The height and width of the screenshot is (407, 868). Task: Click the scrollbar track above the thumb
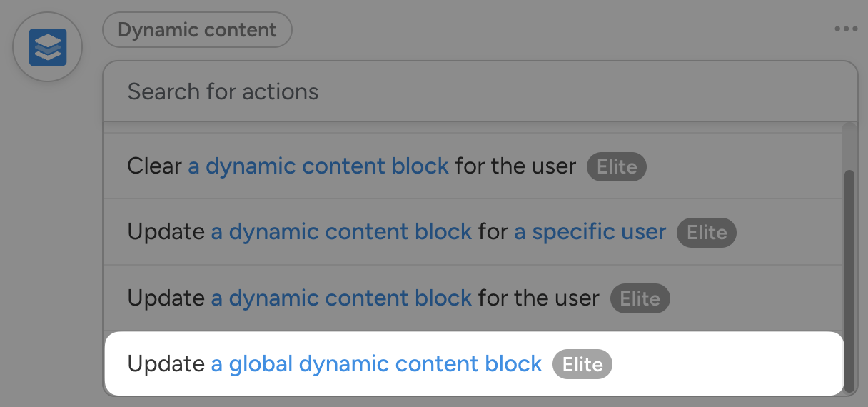point(849,146)
